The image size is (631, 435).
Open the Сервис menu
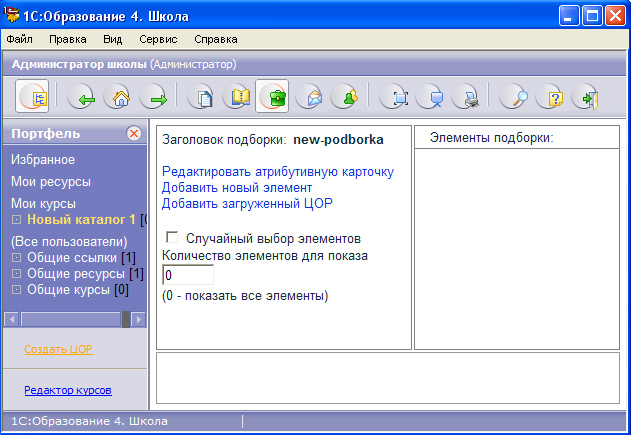(x=158, y=39)
